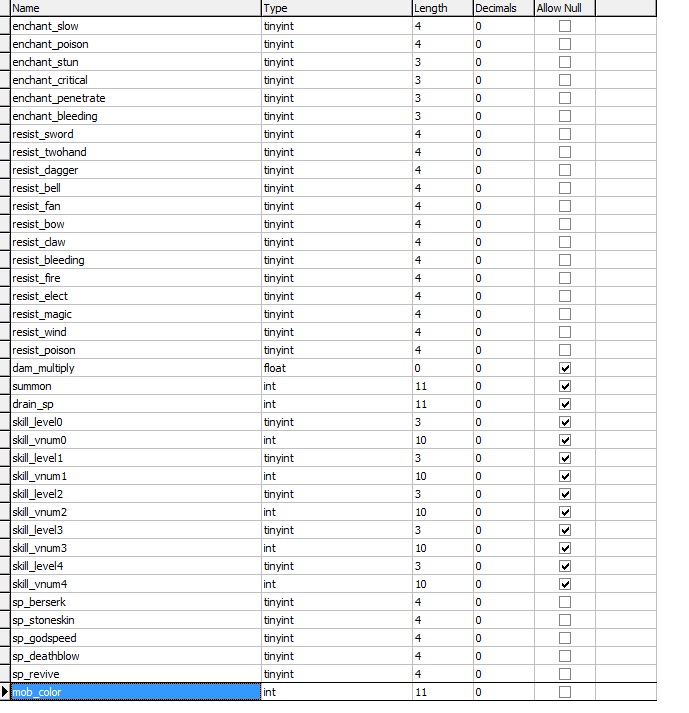Open the type cell of drain_sp
689x713 pixels.
click(x=337, y=404)
